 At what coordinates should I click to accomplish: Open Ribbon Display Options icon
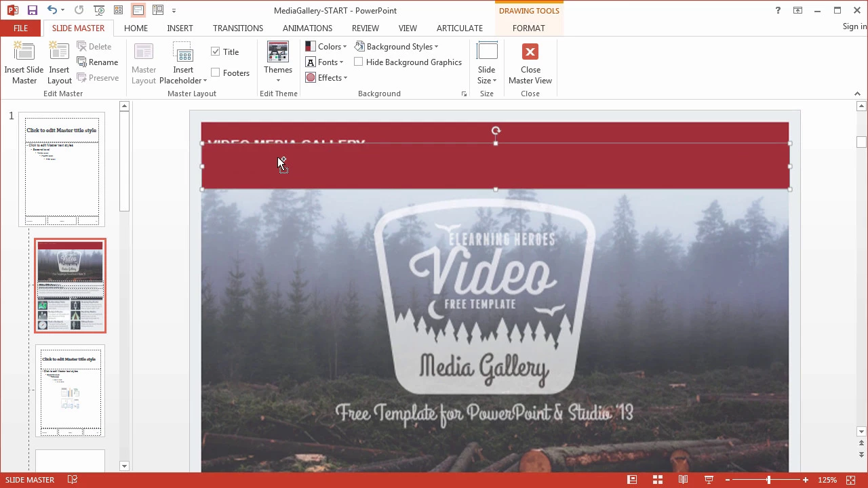[798, 10]
